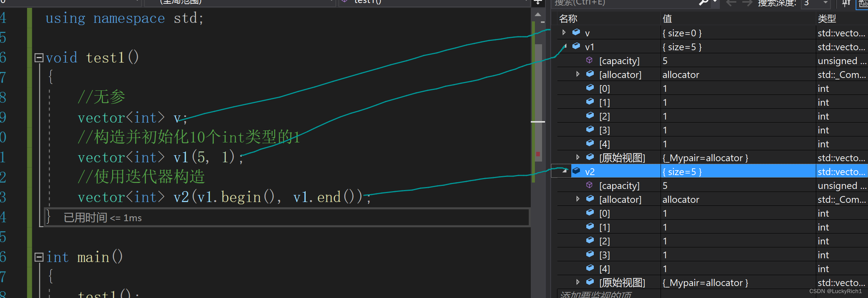
Task: Click the pin icon in watch toolbar
Action: click(846, 3)
